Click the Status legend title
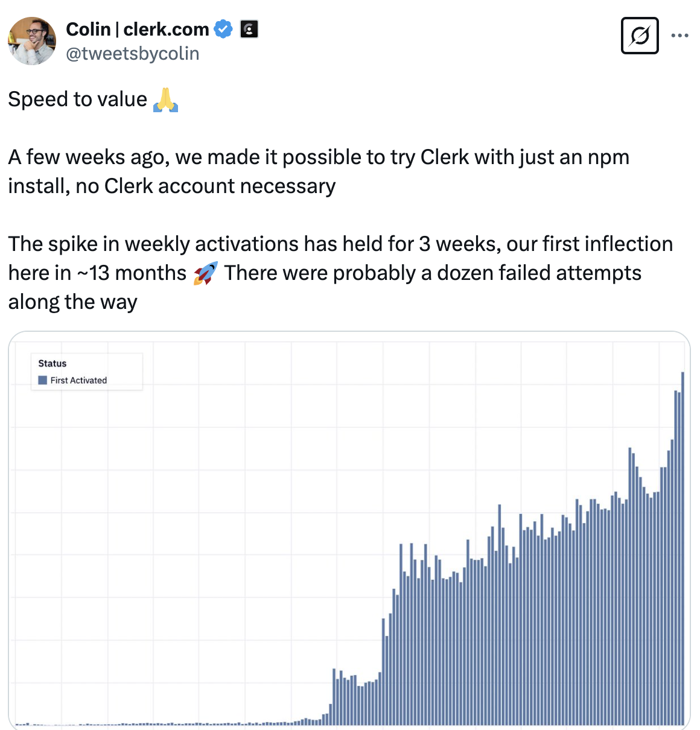Viewport: 700px width, 730px height. point(52,363)
